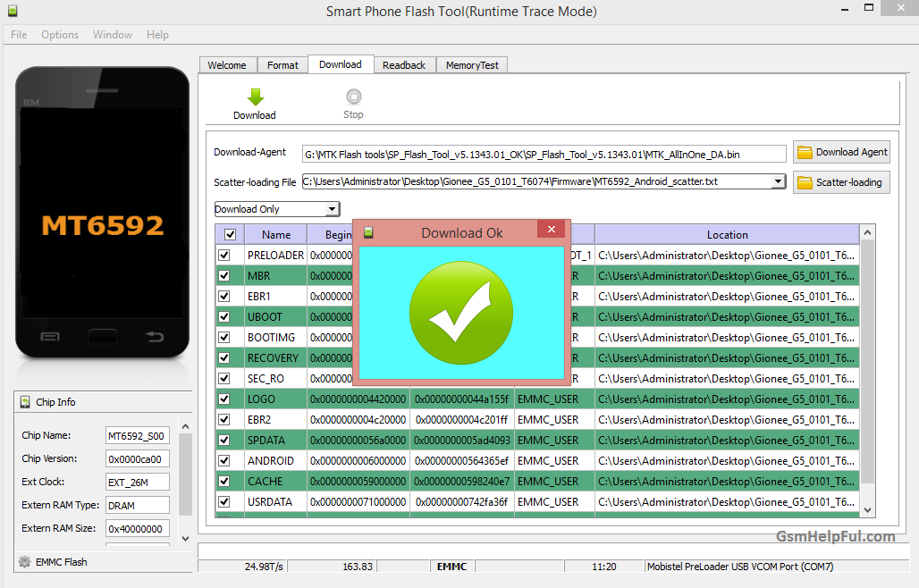
Task: Open the Options menu
Action: click(x=60, y=35)
